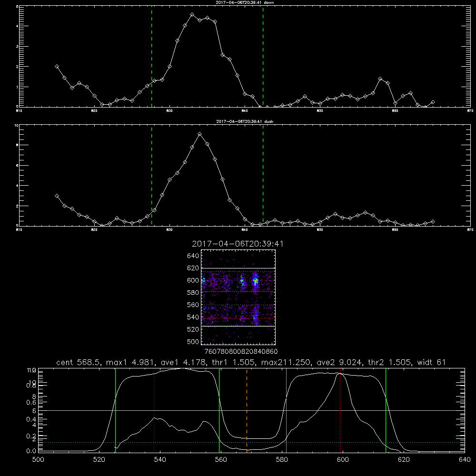The image size is (476, 476).
Task: Select the 'ave2 9.024' value in stats header
Action: (339, 362)
